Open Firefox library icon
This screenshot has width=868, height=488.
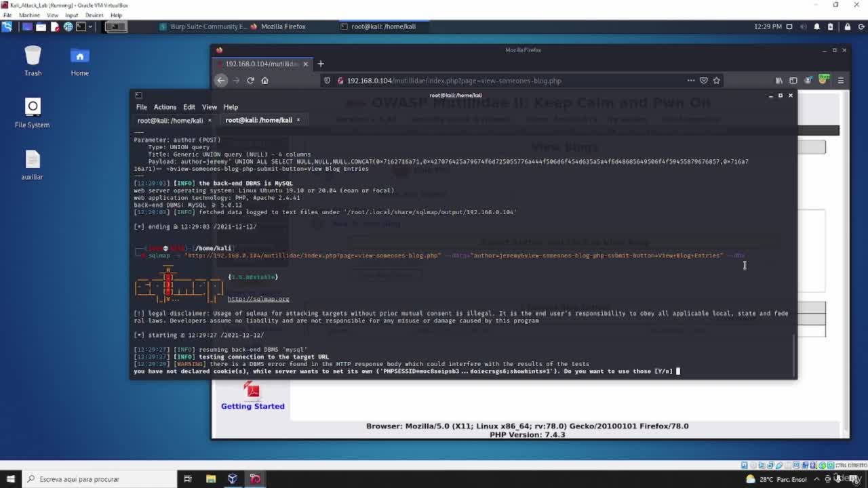click(779, 80)
